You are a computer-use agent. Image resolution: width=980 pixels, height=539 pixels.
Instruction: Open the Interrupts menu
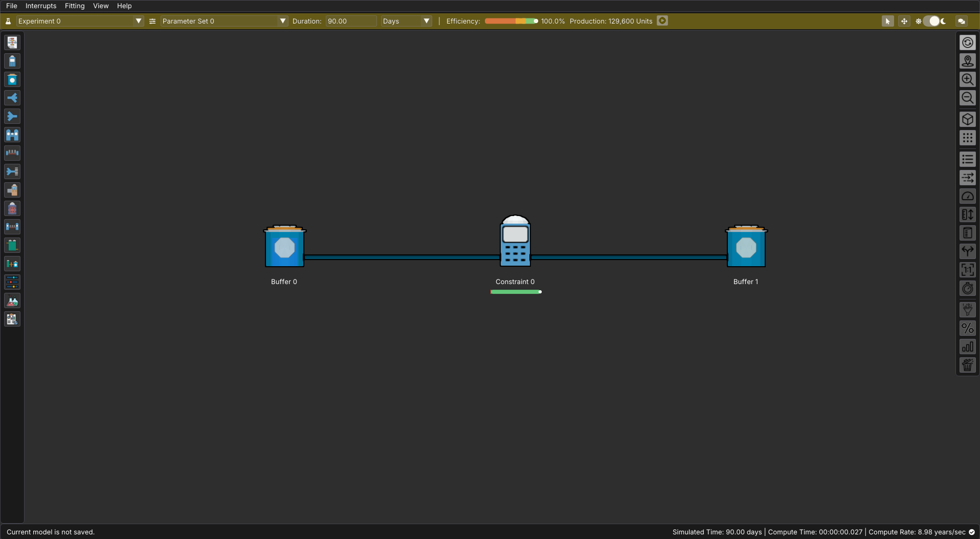pyautogui.click(x=41, y=6)
